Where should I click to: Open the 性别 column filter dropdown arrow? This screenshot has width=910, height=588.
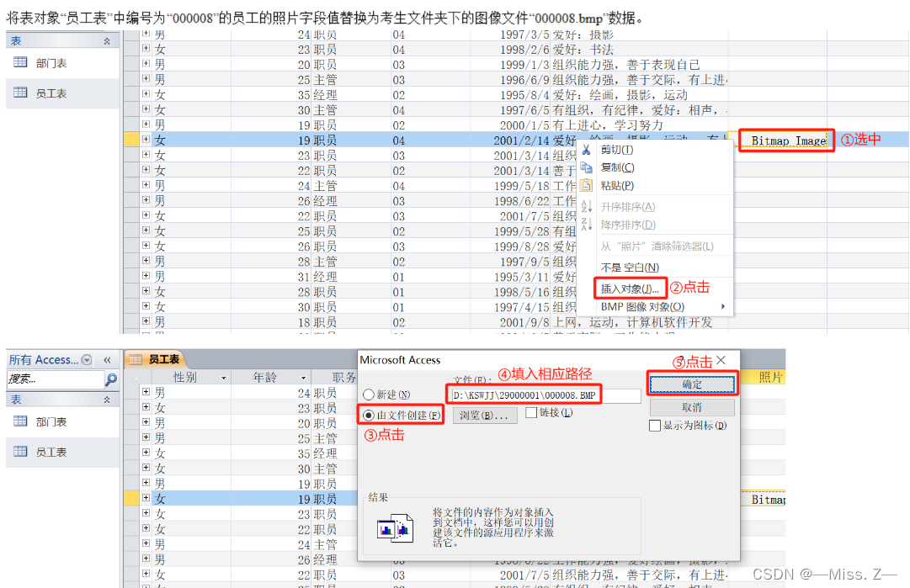pyautogui.click(x=223, y=378)
